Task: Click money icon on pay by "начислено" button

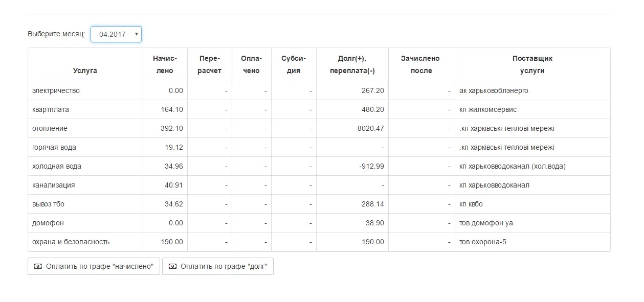Action: click(x=37, y=266)
